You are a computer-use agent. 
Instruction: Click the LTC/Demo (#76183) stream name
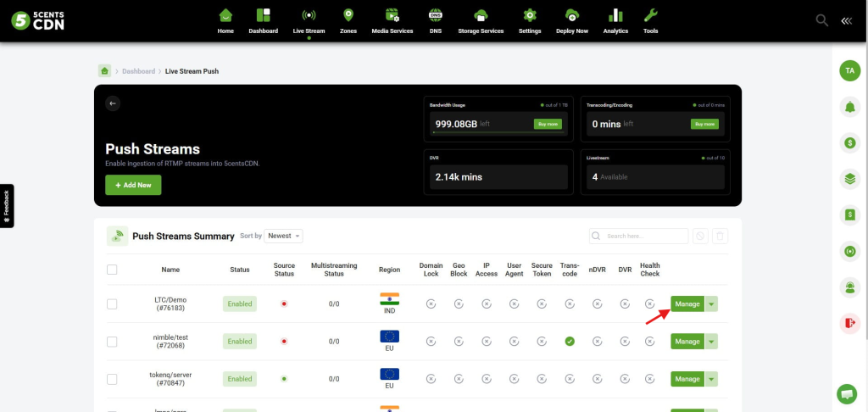pos(170,304)
